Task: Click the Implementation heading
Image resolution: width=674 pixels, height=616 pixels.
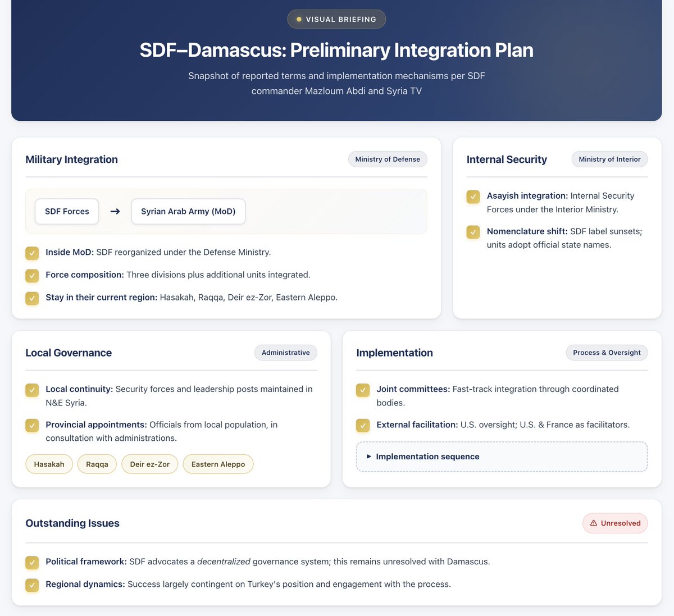Action: (395, 353)
